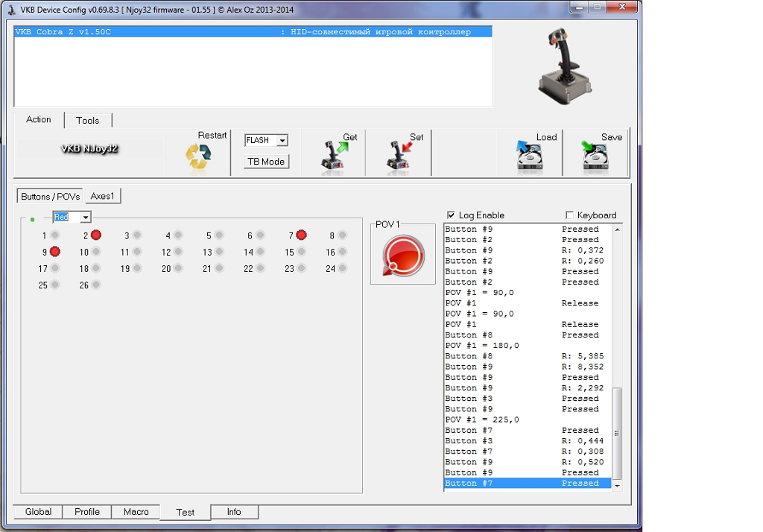Switch to the Tools tab
This screenshot has height=532, width=763.
click(x=88, y=120)
